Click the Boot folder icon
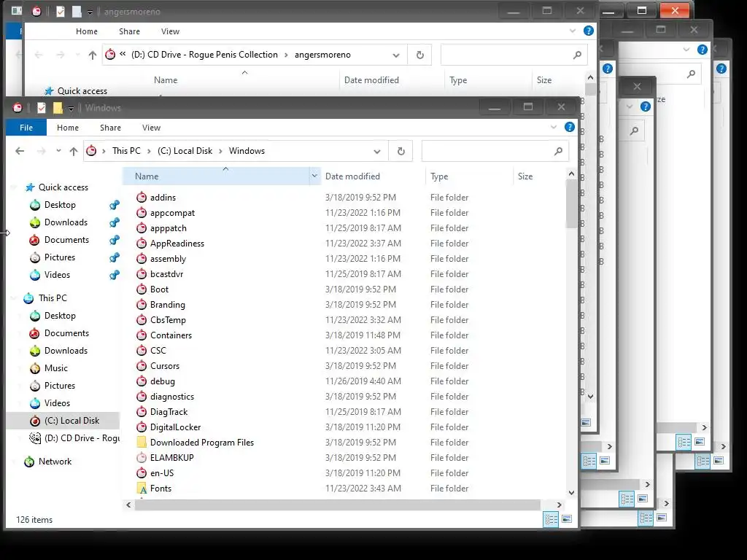The height and width of the screenshot is (560, 747). pos(142,289)
